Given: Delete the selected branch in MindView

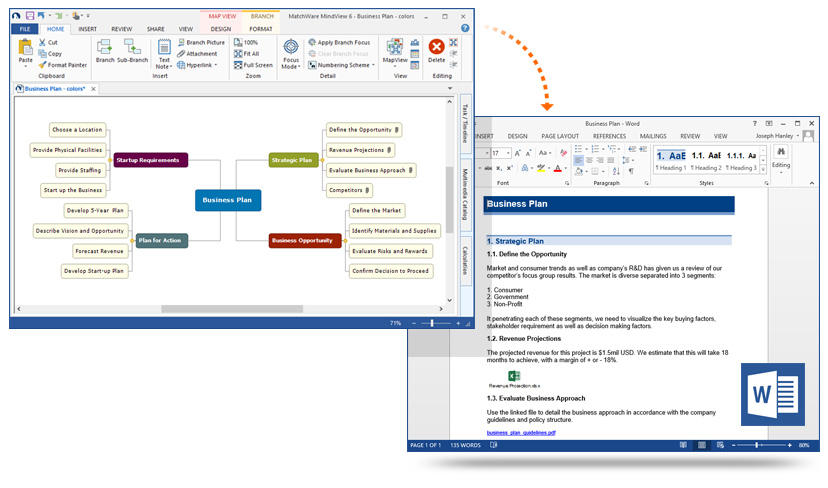Looking at the screenshot, I should click(x=436, y=51).
